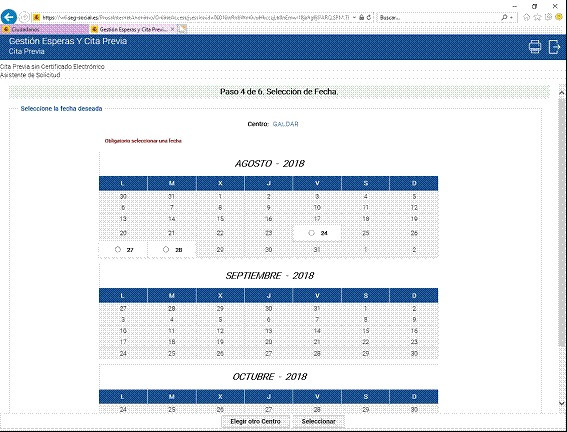The image size is (567, 432).
Task: Select the radio button for August 24
Action: (311, 233)
